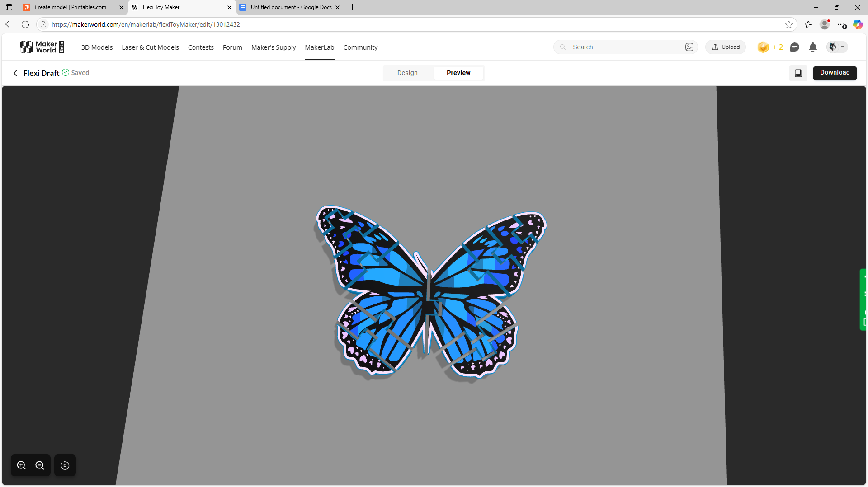
Task: Close the Google Docs tab
Action: pyautogui.click(x=337, y=7)
